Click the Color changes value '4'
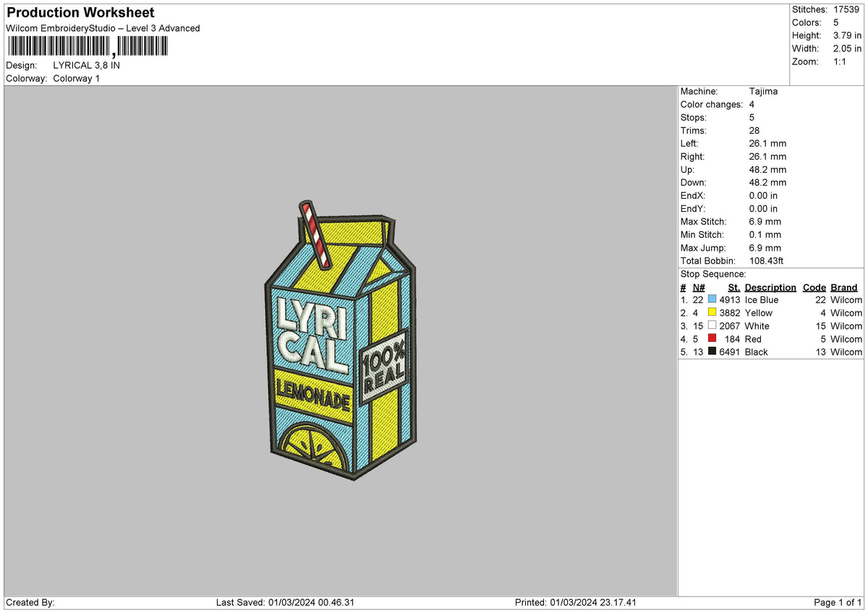The width and height of the screenshot is (868, 613). coord(752,104)
